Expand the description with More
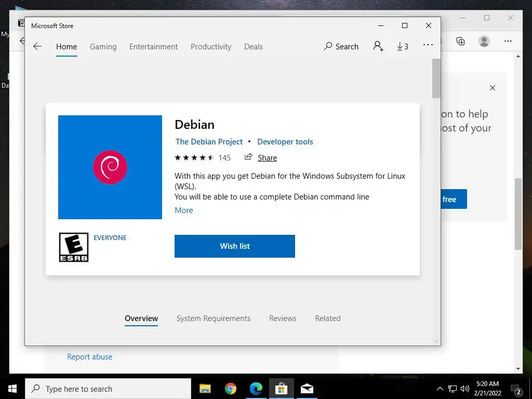Image resolution: width=532 pixels, height=399 pixels. (x=183, y=210)
